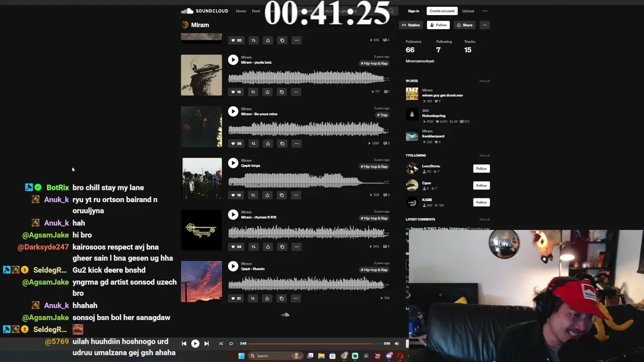The height and width of the screenshot is (362, 644).
Task: Play the track "Miram - Be yours mine"
Action: (x=233, y=112)
